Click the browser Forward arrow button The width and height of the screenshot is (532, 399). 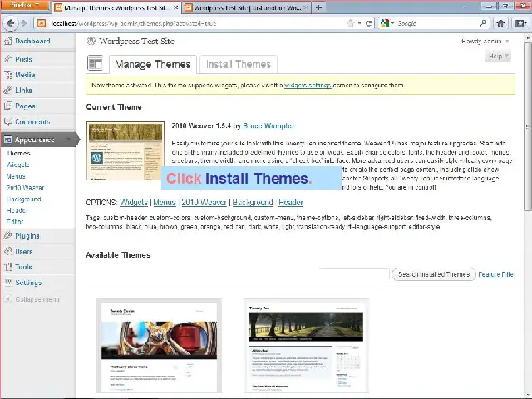(23, 23)
